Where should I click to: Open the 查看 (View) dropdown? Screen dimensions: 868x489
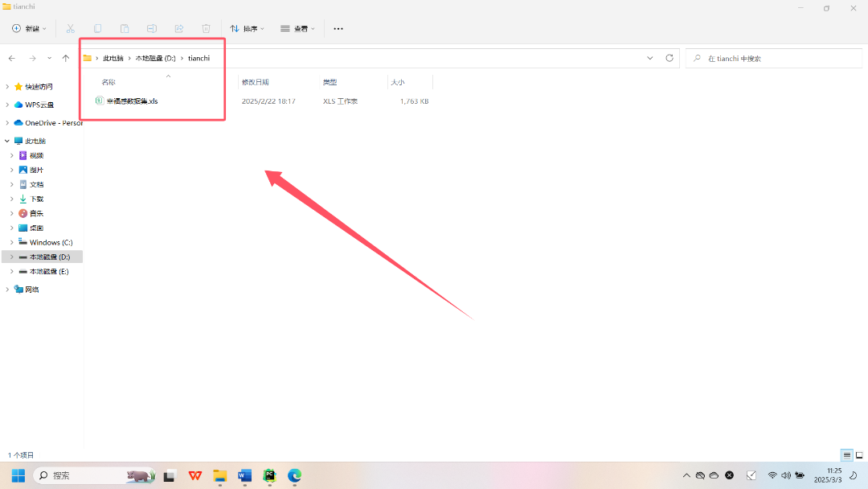coord(297,28)
